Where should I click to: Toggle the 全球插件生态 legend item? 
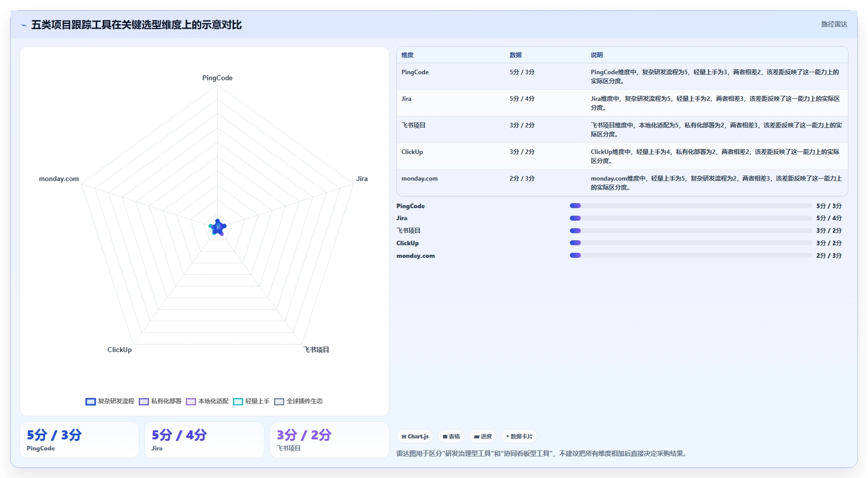[299, 401]
